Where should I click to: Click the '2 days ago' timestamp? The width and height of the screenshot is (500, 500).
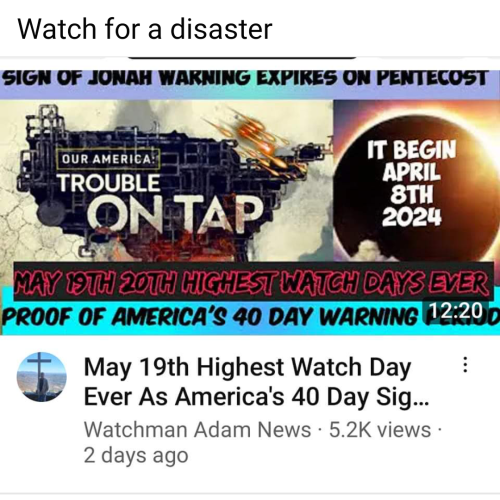(136, 455)
